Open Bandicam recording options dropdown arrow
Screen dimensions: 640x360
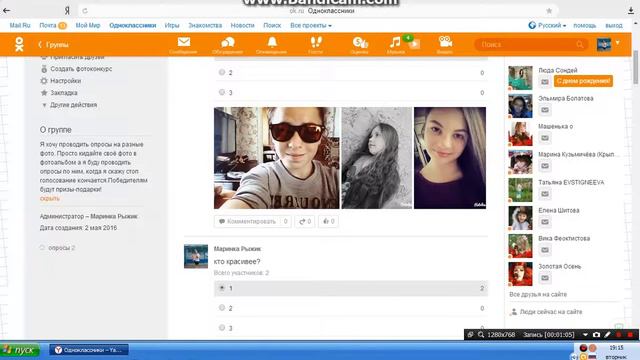click(585, 335)
